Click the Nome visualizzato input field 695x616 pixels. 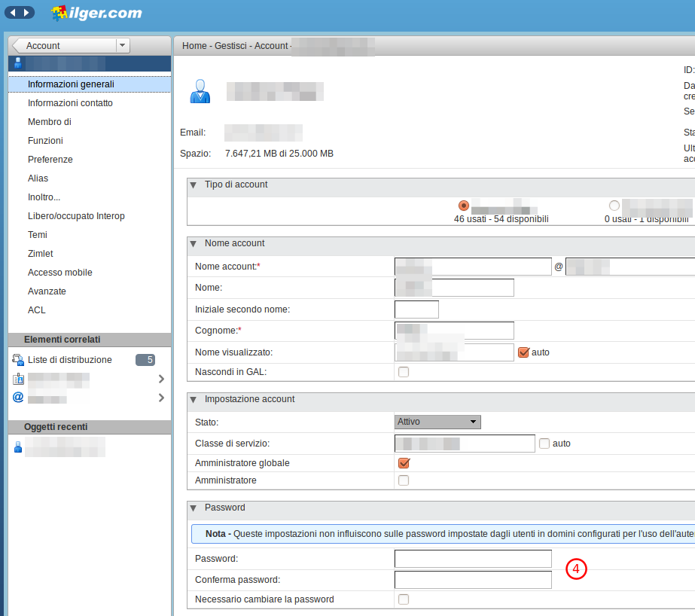454,352
